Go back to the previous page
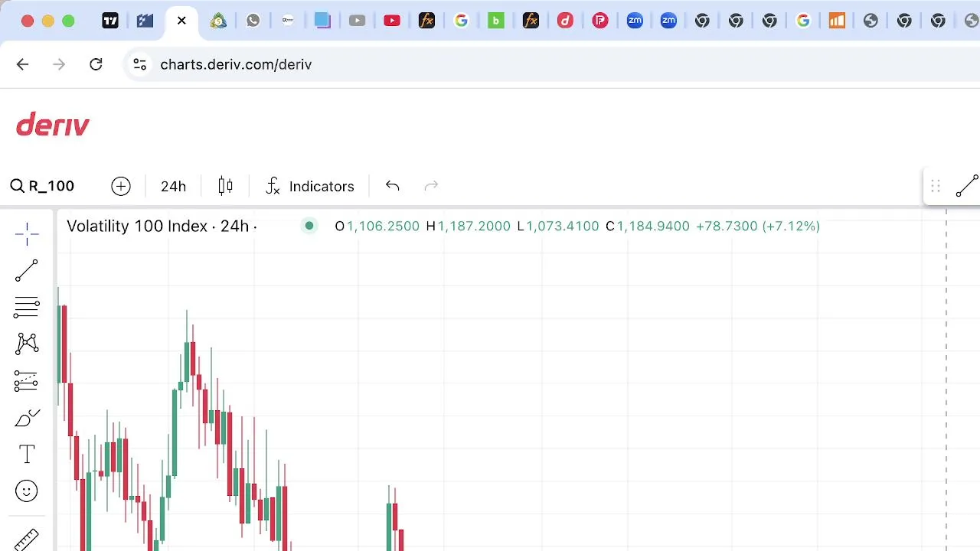This screenshot has height=551, width=980. pos(22,64)
